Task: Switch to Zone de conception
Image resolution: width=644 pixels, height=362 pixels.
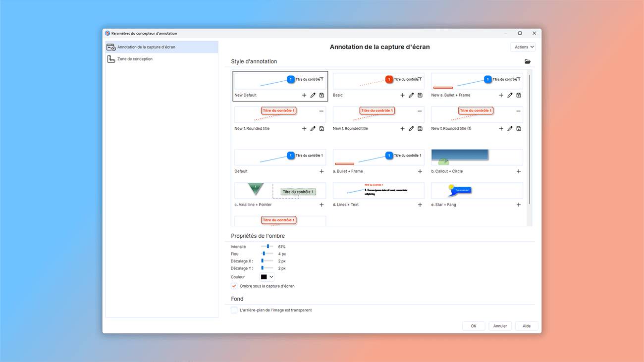Action: coord(133,58)
